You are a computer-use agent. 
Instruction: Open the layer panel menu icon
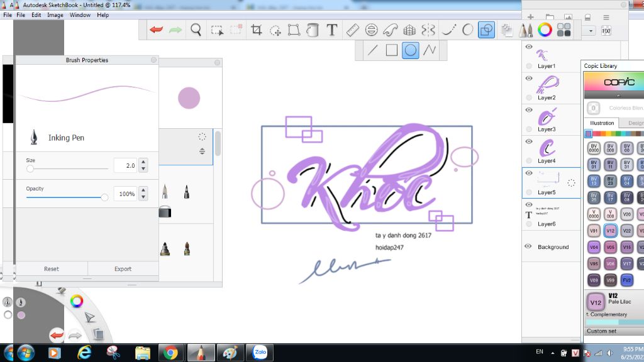point(606,17)
